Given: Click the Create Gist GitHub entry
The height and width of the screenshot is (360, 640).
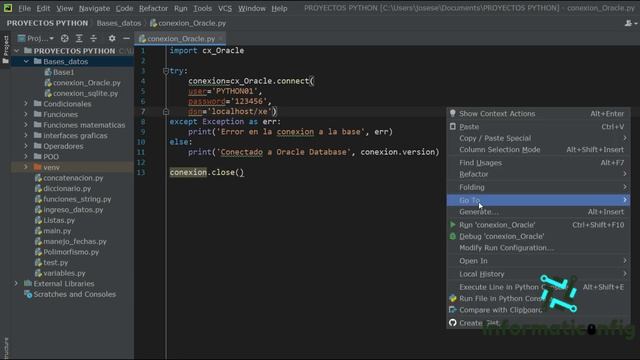Looking at the screenshot, I should [x=538, y=323].
